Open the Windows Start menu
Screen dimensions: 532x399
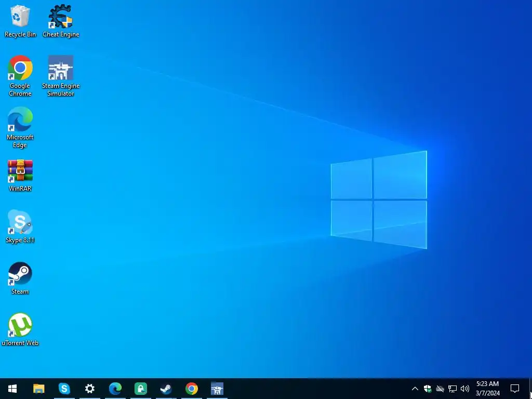tap(12, 389)
